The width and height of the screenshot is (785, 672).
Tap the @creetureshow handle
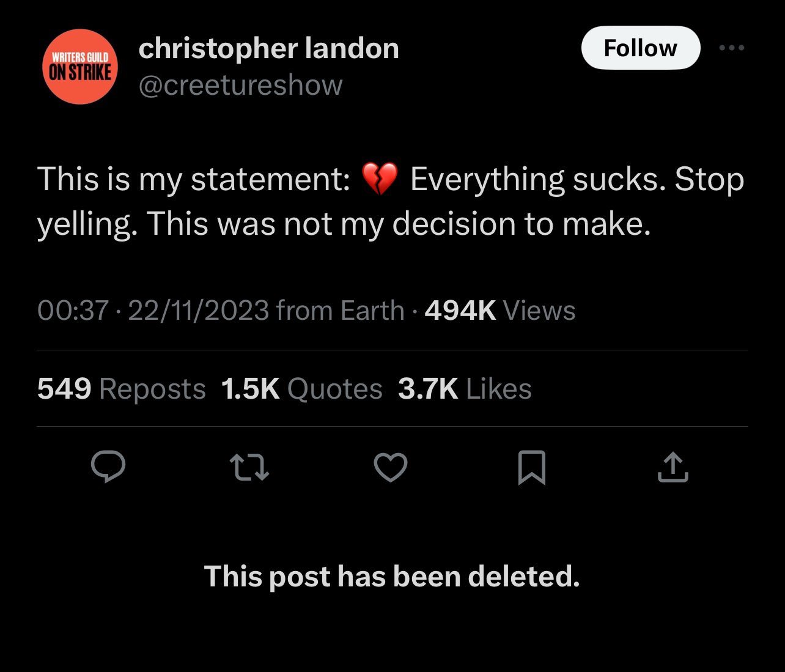240,85
